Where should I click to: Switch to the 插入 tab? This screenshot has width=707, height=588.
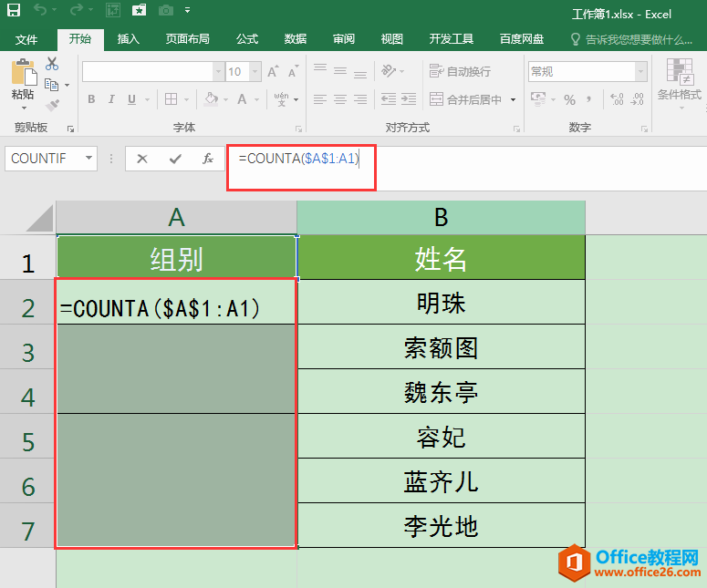coord(128,39)
